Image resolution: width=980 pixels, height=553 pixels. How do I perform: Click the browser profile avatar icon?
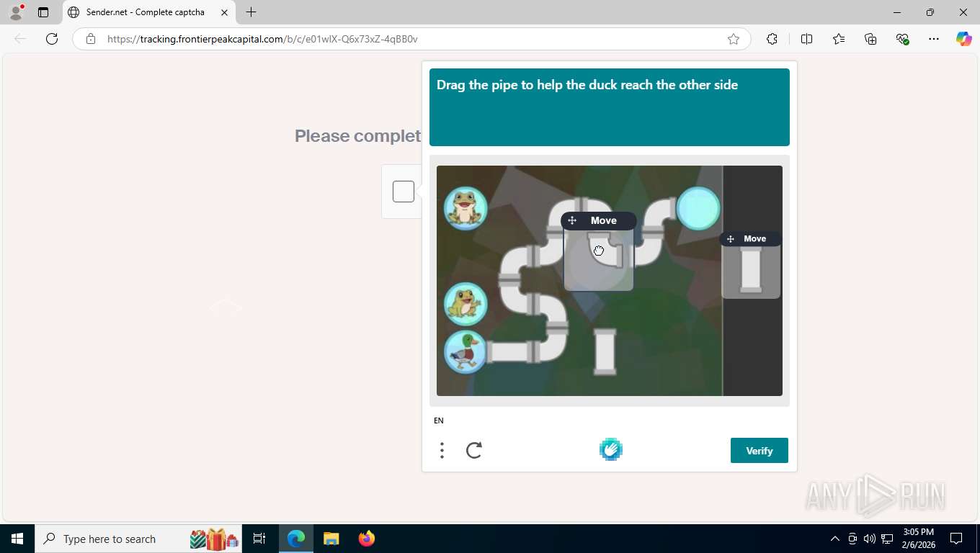point(16,12)
